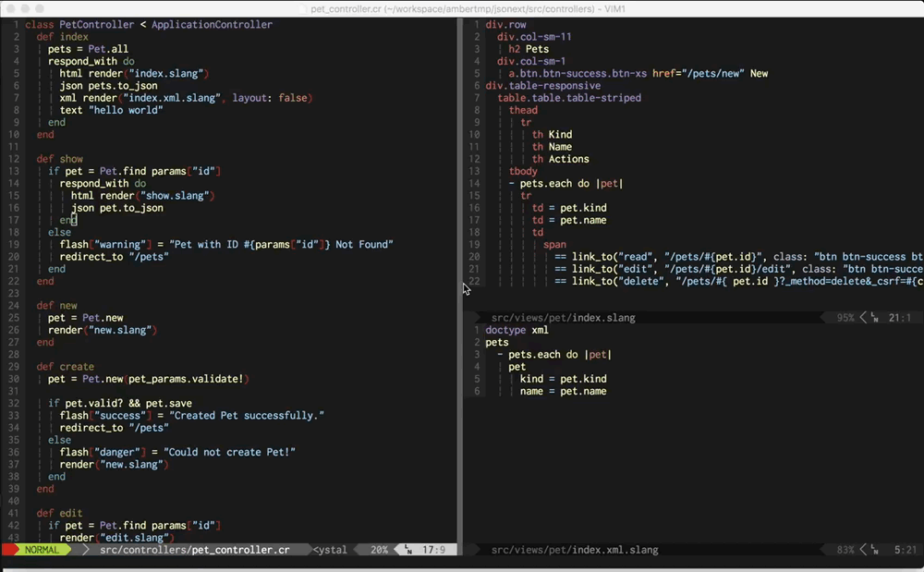The width and height of the screenshot is (924, 572).
Task: Click the line-number glyph beside 17:9
Action: (x=407, y=550)
